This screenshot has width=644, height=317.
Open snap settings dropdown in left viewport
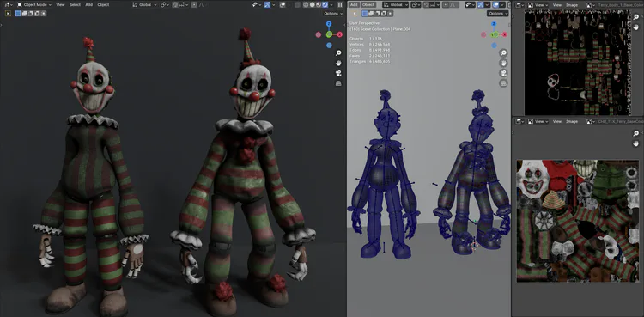[x=184, y=5]
